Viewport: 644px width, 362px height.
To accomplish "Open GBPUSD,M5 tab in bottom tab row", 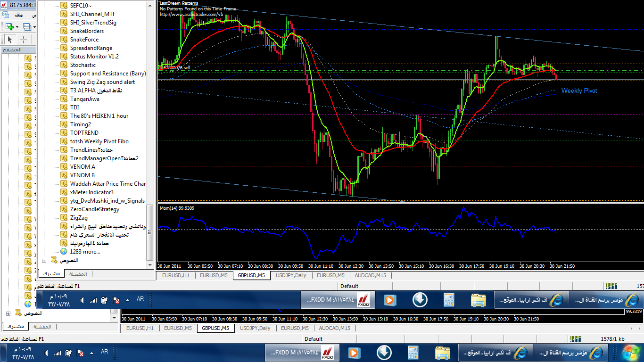I will 215,328.
